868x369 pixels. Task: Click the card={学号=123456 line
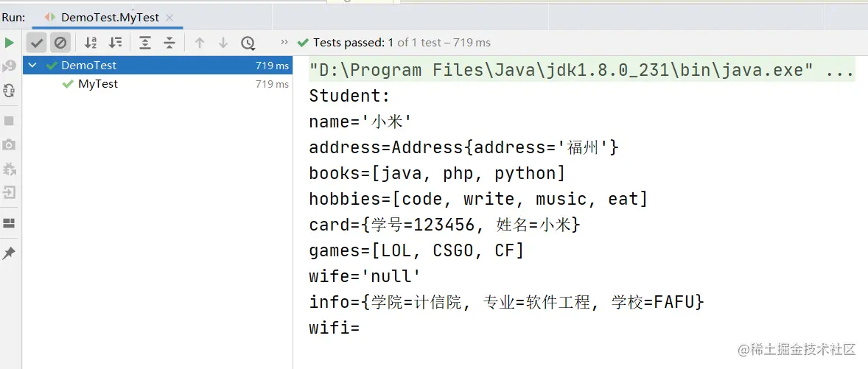[x=444, y=225]
